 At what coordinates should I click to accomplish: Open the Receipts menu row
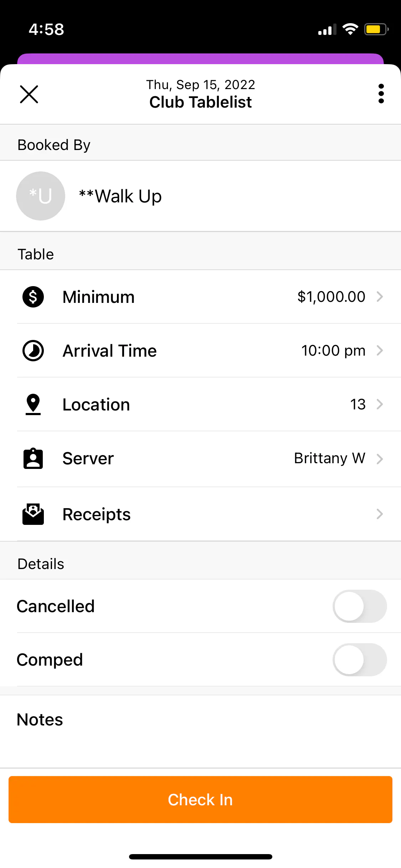pos(200,514)
